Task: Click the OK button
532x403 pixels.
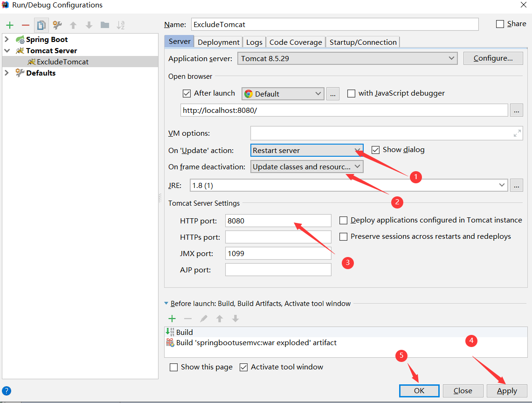Action: click(x=419, y=391)
